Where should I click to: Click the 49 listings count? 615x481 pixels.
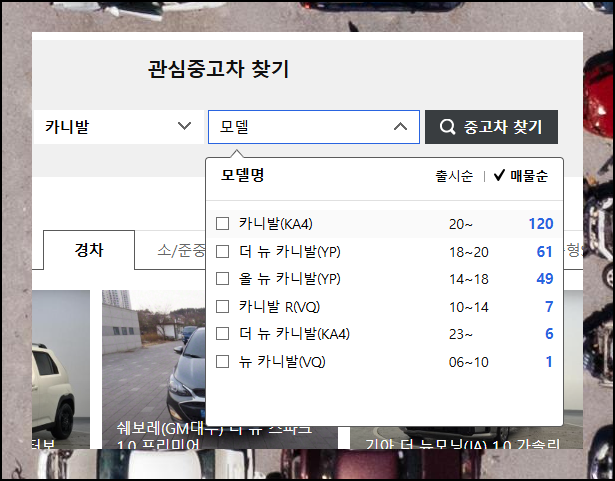tap(544, 279)
